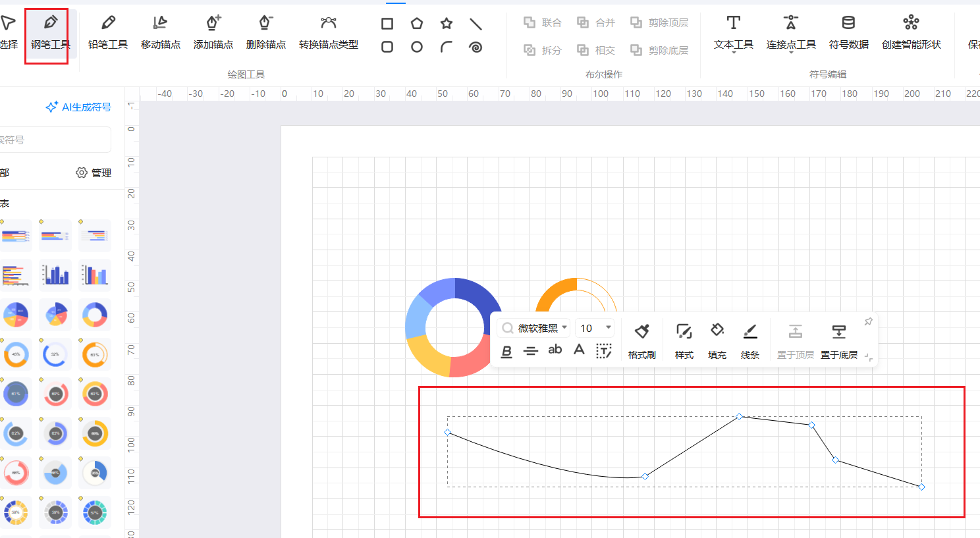Select the Convert Anchor Type tool

[x=328, y=32]
